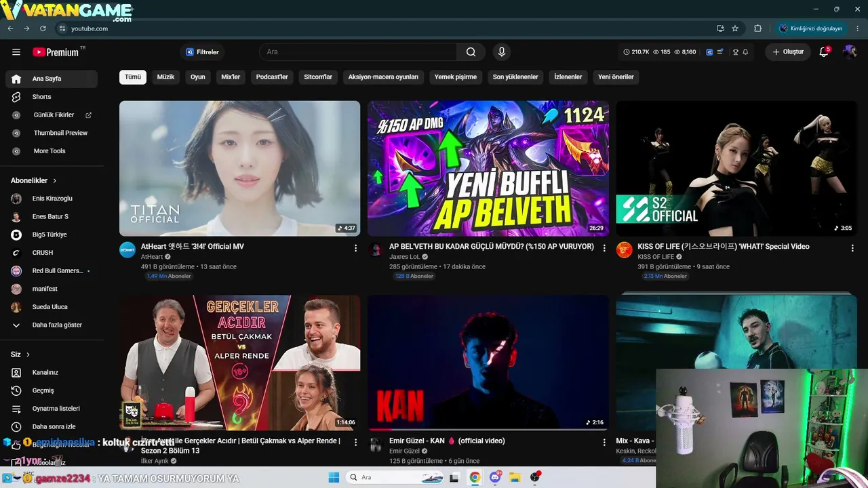Open Chrome's three-dot menu

click(x=856, y=28)
